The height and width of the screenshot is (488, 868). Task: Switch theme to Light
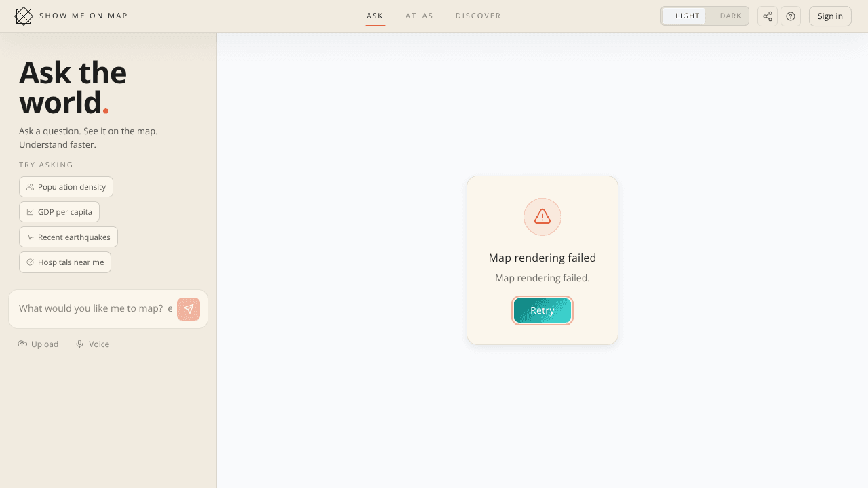tap(684, 16)
